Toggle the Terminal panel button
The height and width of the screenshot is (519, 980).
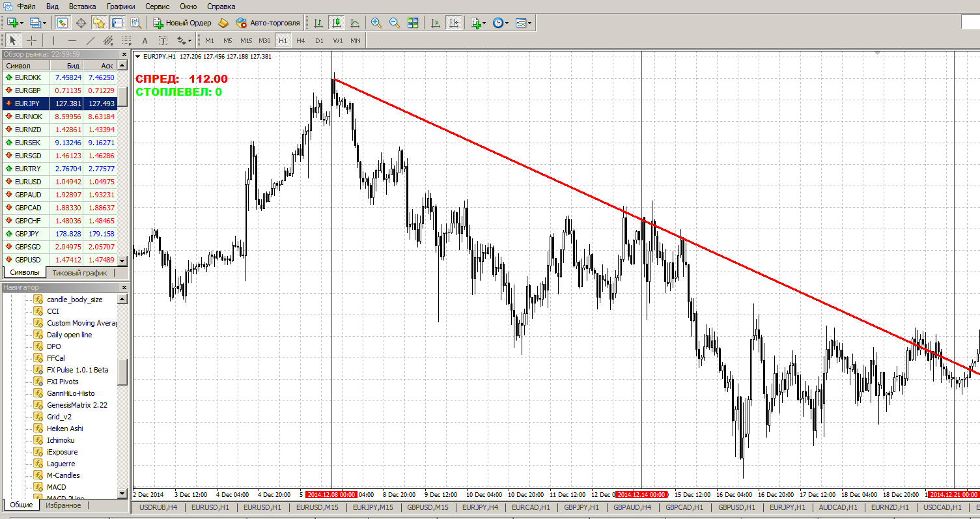coord(118,23)
